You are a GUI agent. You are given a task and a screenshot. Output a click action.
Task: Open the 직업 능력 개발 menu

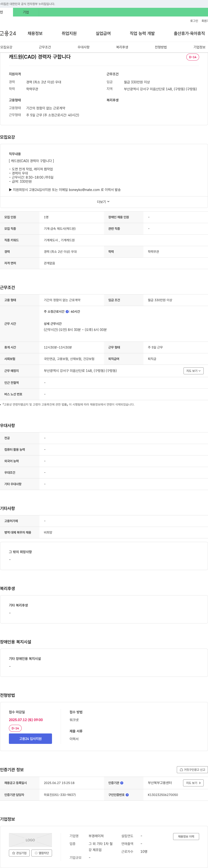click(142, 33)
